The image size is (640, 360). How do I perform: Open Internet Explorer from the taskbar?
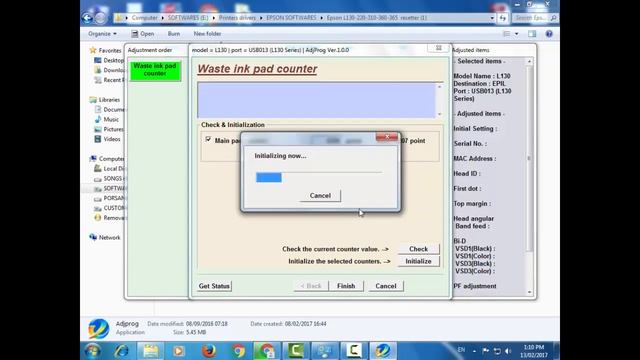pyautogui.click(x=122, y=351)
